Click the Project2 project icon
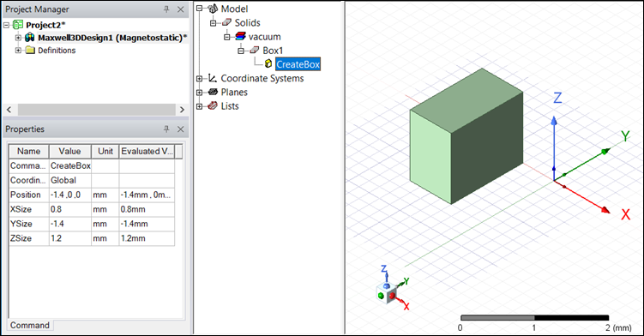The width and height of the screenshot is (644, 336). point(18,25)
